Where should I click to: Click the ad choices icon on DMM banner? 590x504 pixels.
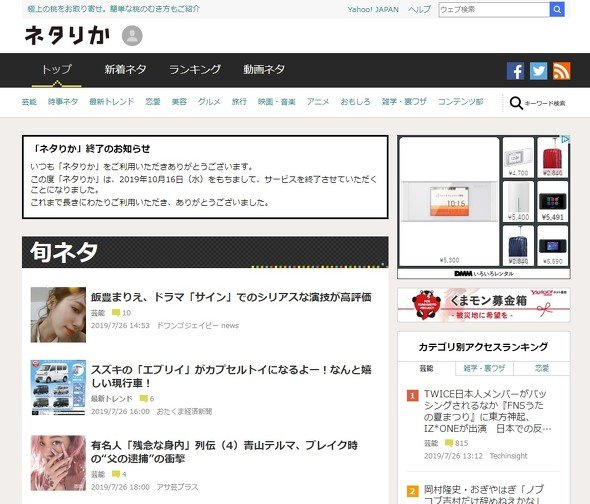point(565,139)
